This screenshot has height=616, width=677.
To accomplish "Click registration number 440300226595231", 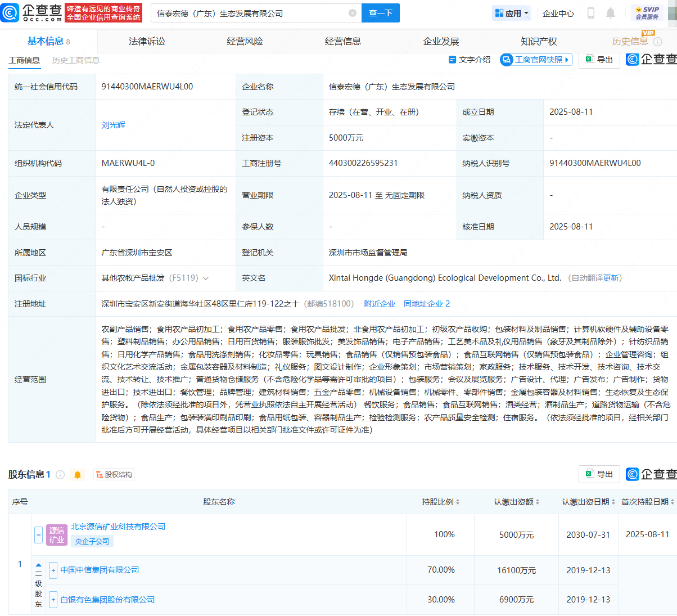I will tap(363, 163).
